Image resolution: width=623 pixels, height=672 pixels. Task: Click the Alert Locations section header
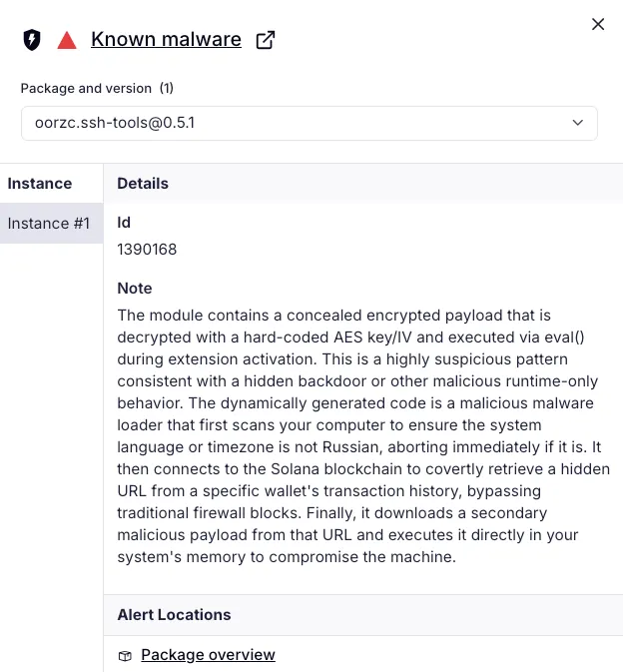click(x=174, y=615)
